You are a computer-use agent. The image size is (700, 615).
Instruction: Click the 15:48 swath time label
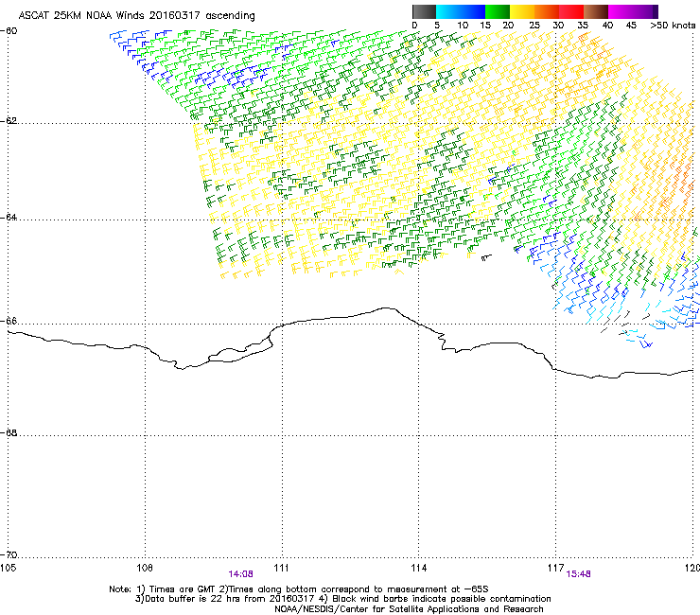click(x=578, y=574)
